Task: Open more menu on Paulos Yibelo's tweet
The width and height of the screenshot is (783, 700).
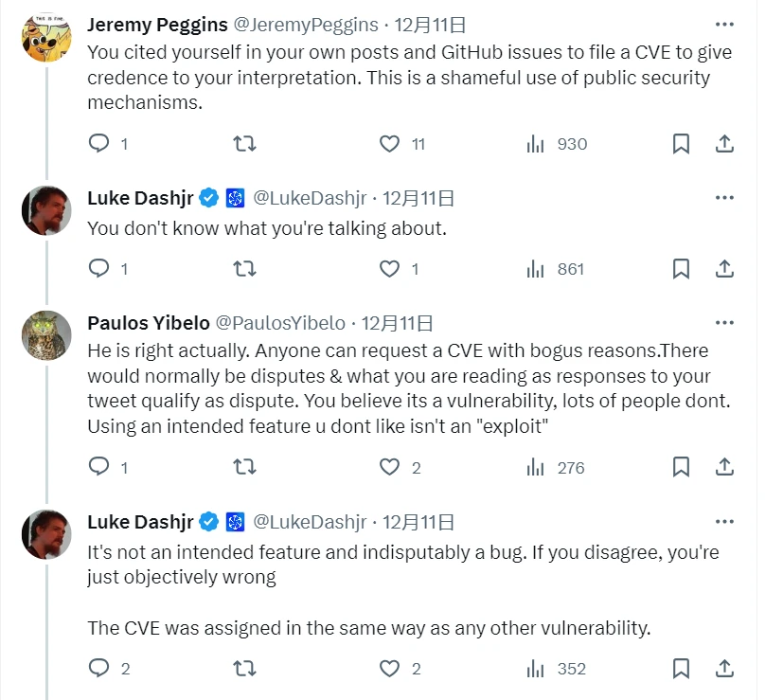Action: coord(724,323)
